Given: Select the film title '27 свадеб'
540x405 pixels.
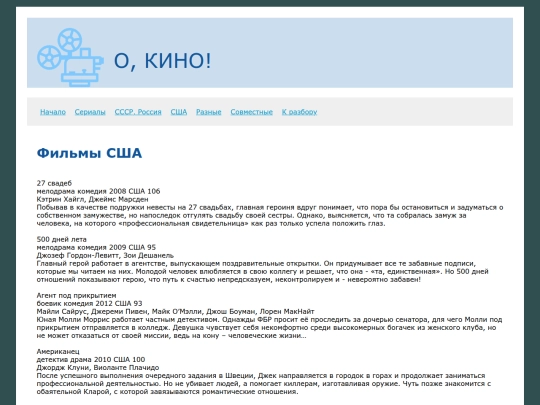Looking at the screenshot, I should (x=54, y=183).
